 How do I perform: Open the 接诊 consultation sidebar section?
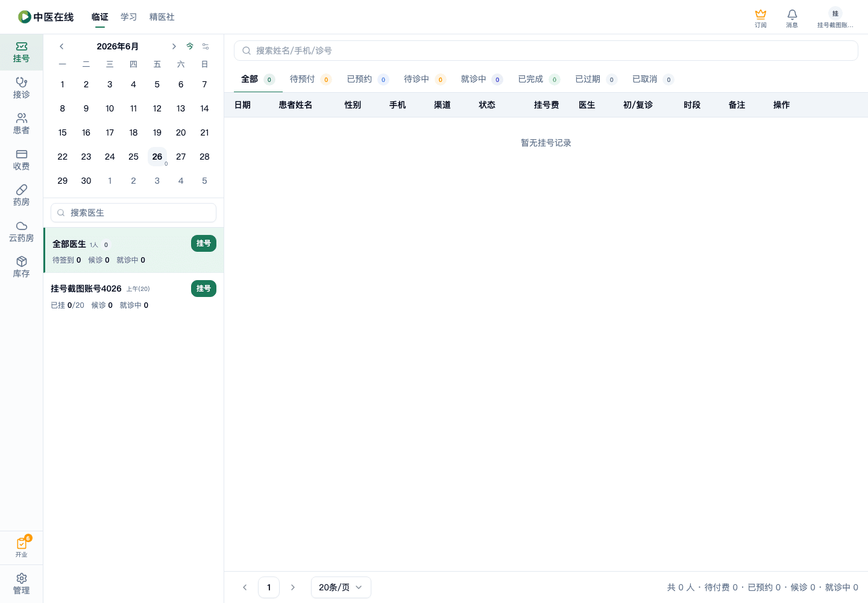[x=21, y=88]
